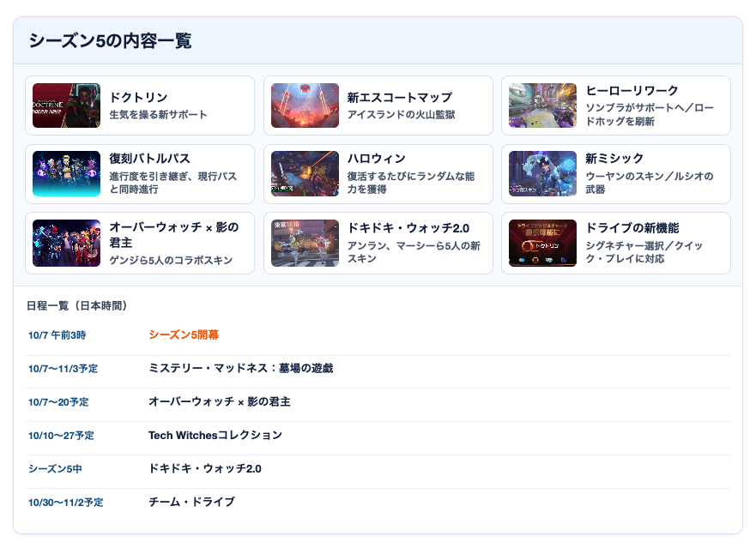Select the ヒーローリワーク card title
The width and height of the screenshot is (756, 548).
632,91
